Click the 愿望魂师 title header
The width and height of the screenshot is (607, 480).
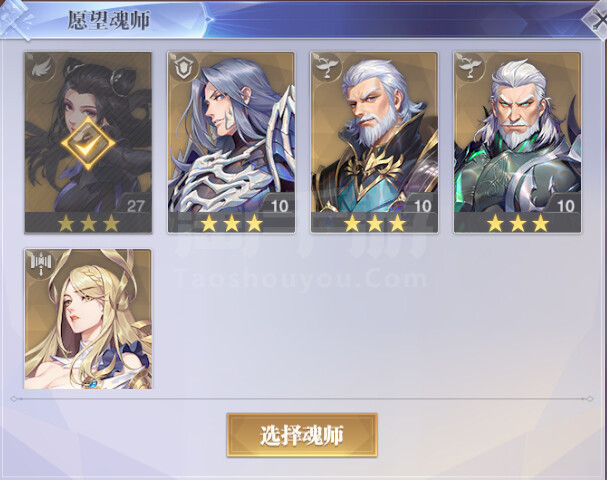(x=109, y=20)
